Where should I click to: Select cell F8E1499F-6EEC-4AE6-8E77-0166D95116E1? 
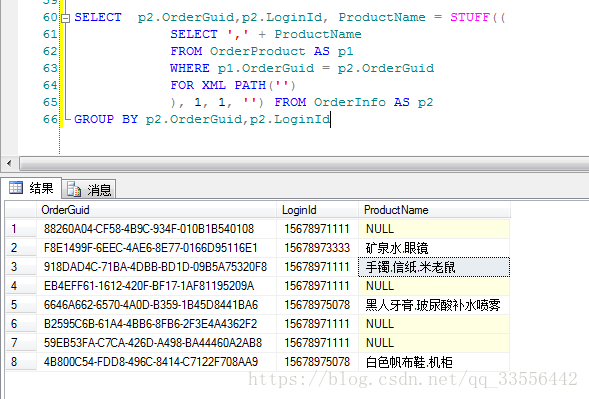(x=156, y=248)
